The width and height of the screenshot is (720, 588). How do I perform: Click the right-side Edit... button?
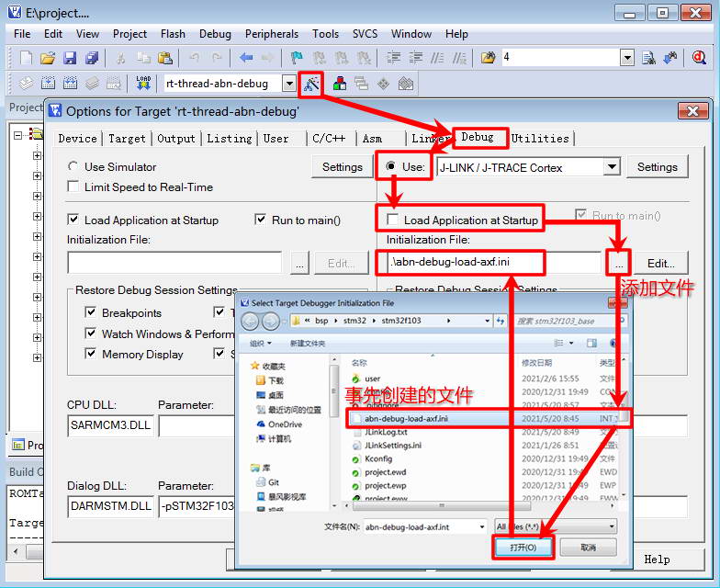click(660, 263)
